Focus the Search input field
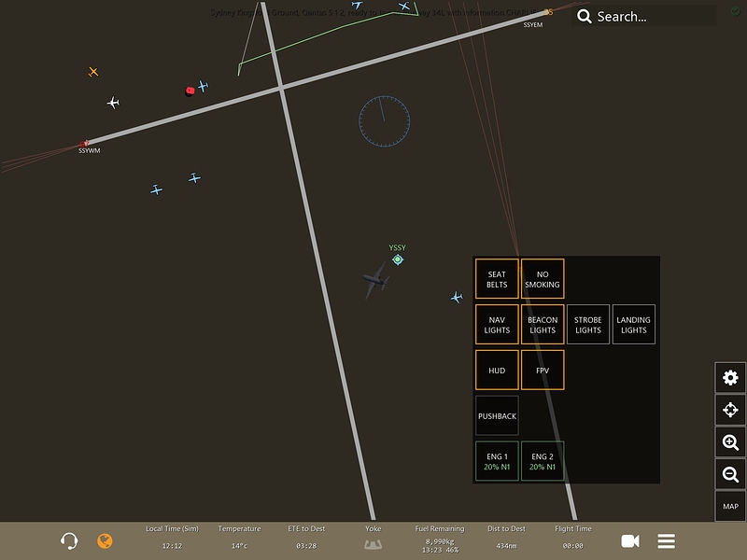Screen dimensions: 747x560 tap(644, 16)
